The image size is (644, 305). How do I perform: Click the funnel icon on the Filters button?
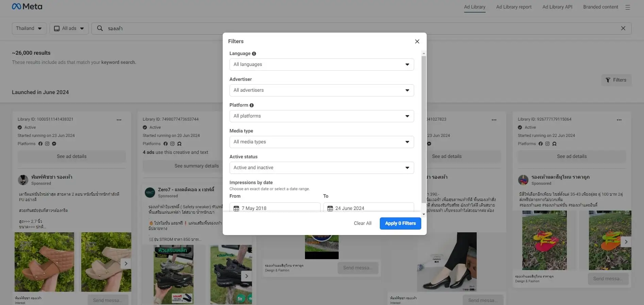coord(608,80)
